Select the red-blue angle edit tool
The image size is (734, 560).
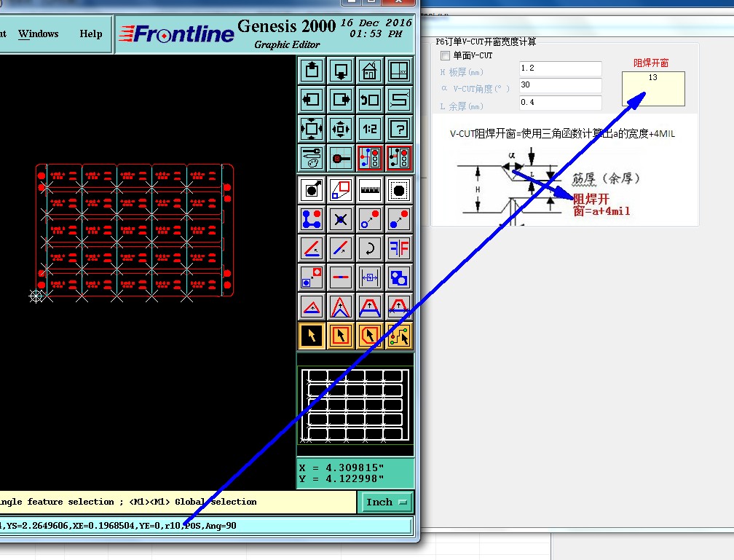(312, 248)
